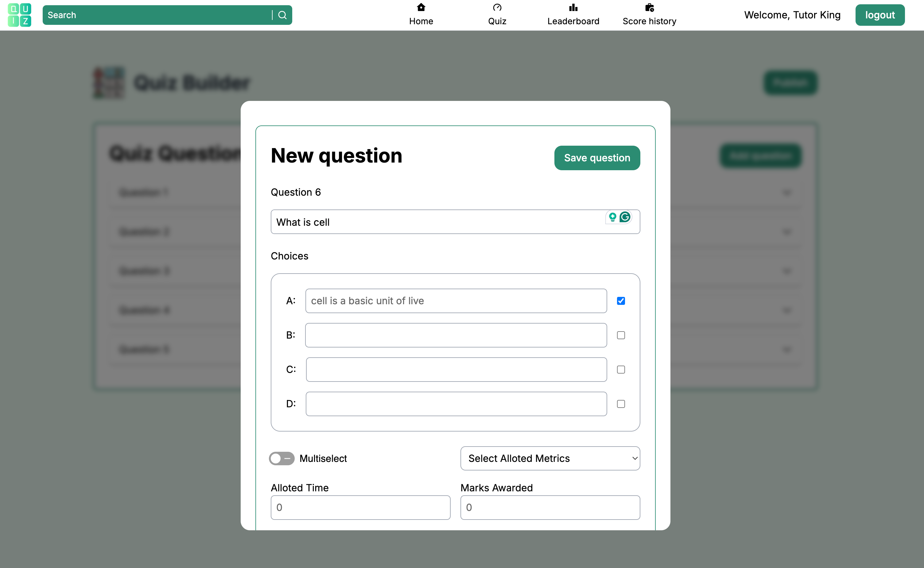
Task: Click the Marks Awarded input field
Action: point(550,507)
